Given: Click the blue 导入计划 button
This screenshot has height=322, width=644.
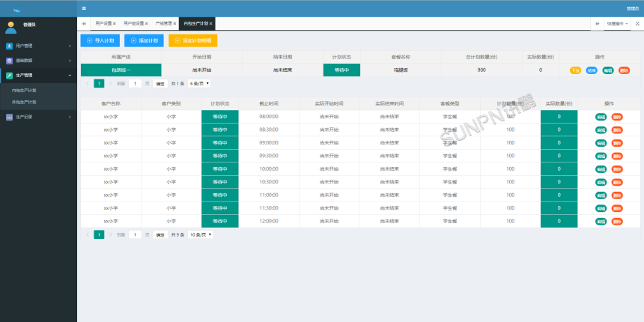Looking at the screenshot, I should click(x=100, y=40).
